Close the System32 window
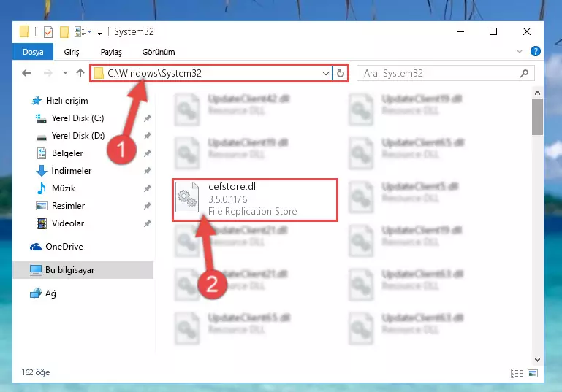The width and height of the screenshot is (562, 392). point(526,32)
